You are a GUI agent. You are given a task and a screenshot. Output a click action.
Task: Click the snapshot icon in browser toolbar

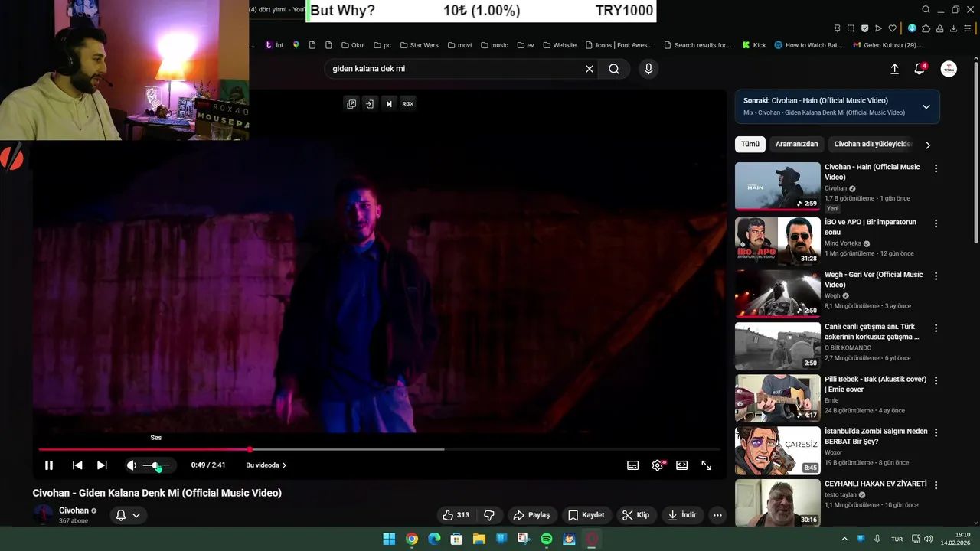851,28
